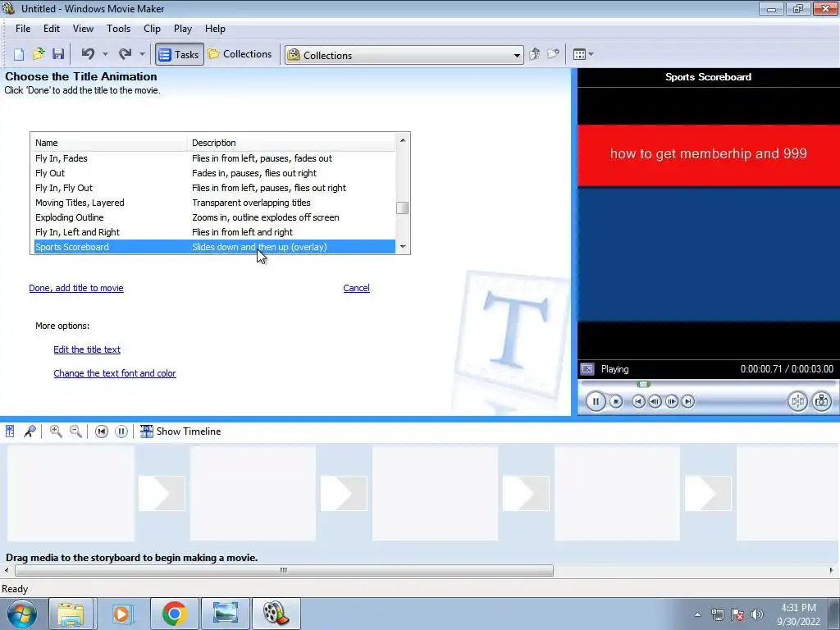The width and height of the screenshot is (840, 630).
Task: Select the 'Fly In, Fades' animation
Action: (215, 158)
